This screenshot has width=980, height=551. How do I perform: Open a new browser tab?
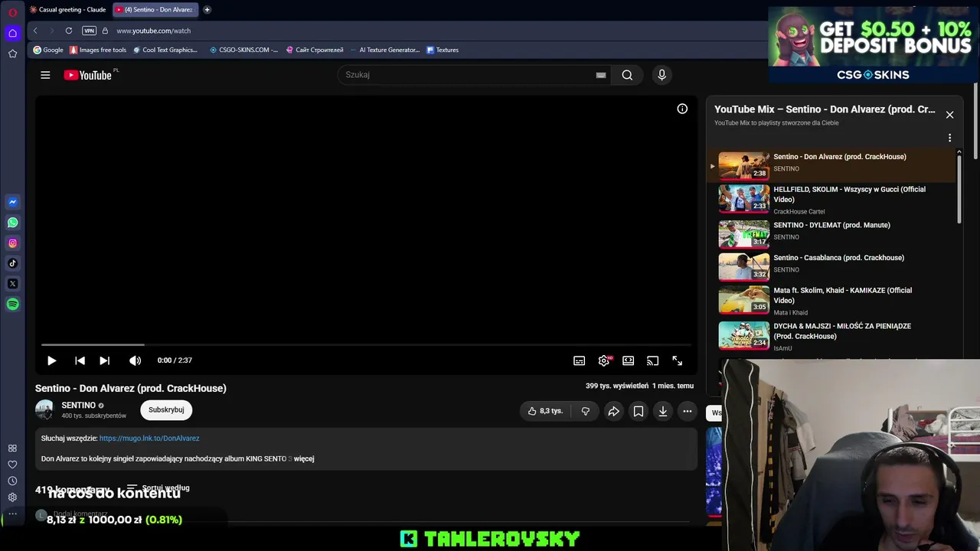[x=207, y=9]
